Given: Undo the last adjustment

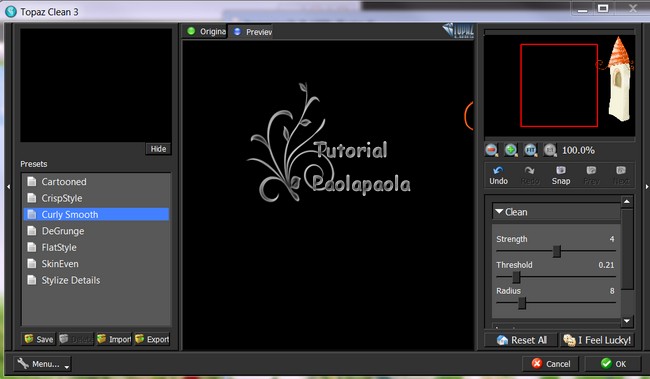Looking at the screenshot, I should (498, 175).
